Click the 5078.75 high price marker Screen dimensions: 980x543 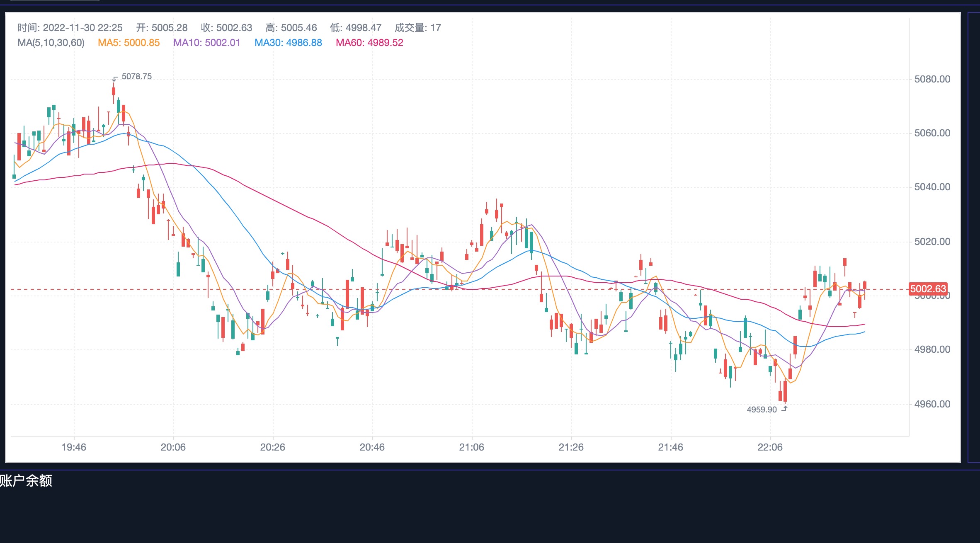137,76
